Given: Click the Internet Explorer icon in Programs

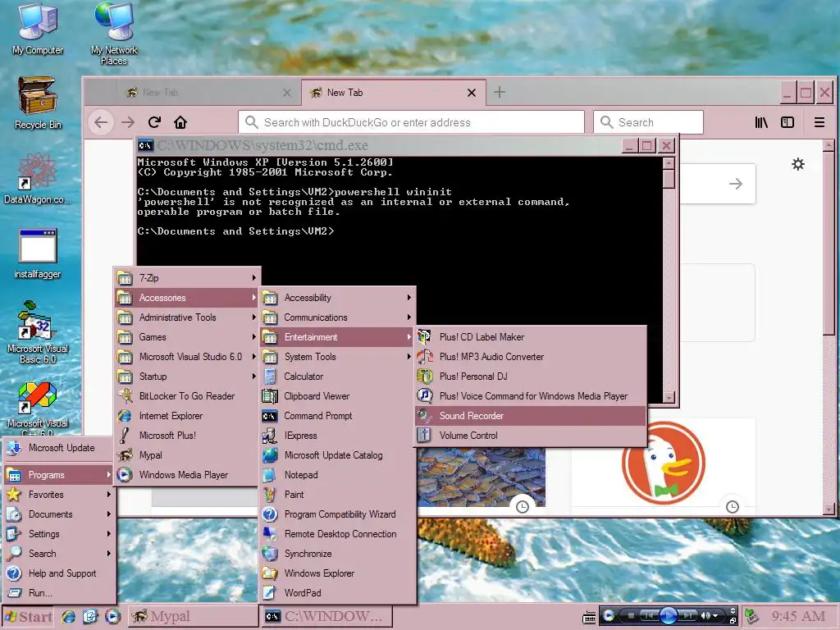Looking at the screenshot, I should coord(125,416).
